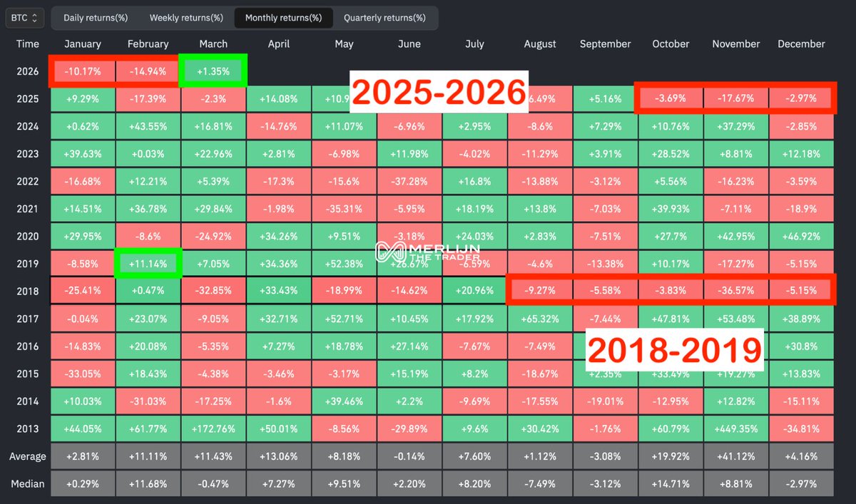Switch to Quarterly returns(%) tab
The height and width of the screenshot is (504, 856).
pos(384,17)
